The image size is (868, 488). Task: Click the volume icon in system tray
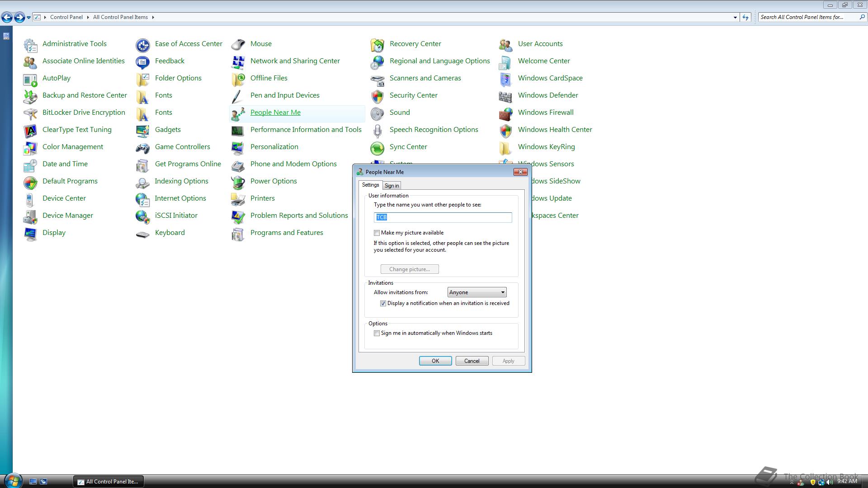tap(829, 482)
